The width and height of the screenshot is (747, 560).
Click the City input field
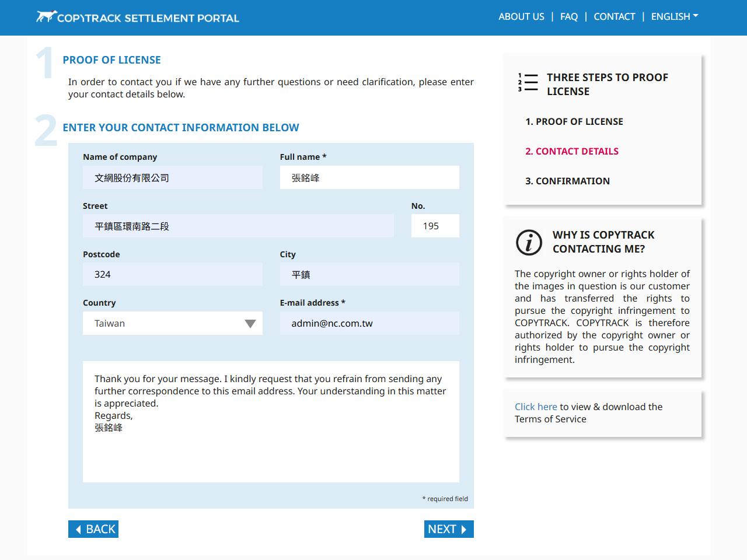point(369,274)
